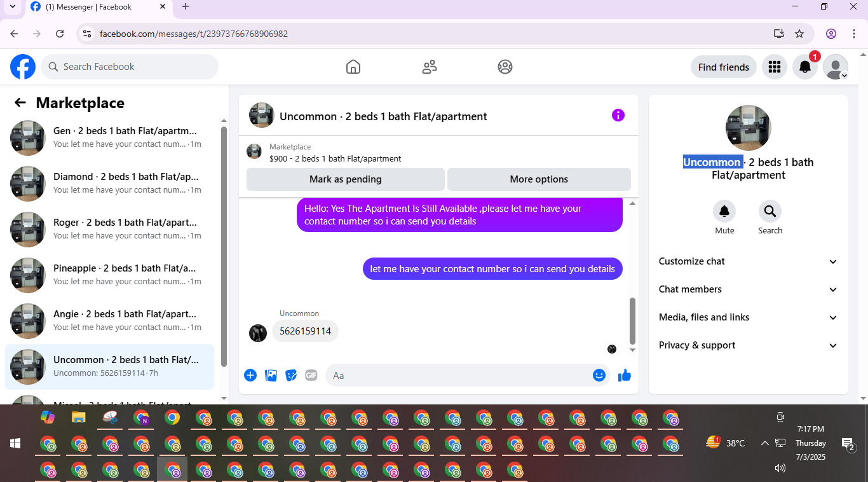Click the listing photo in right panel
This screenshot has height=482, width=868.
click(x=749, y=128)
